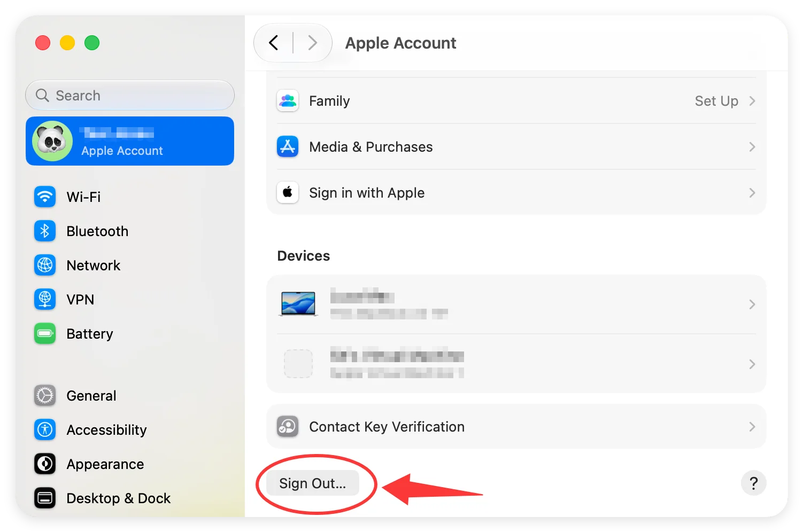Click the VPN sidebar icon

(45, 299)
